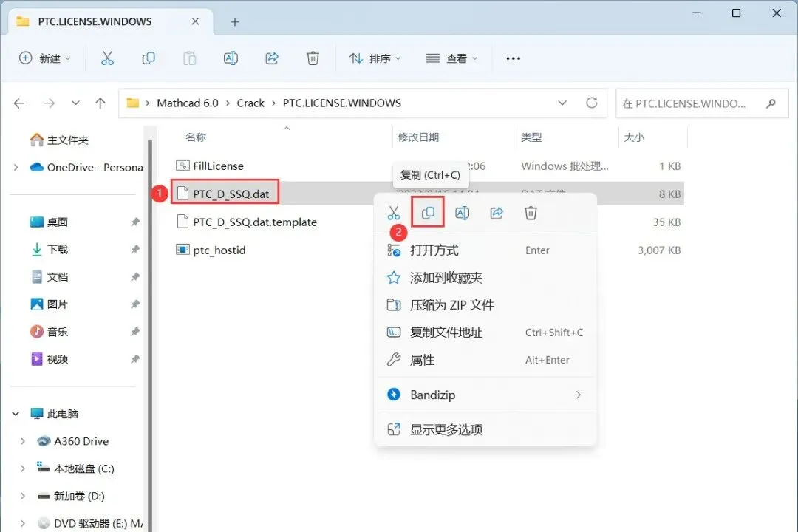Screen dimensions: 798x532
Task: Click Mathcad 6.0 in the address breadcrumb
Action: click(187, 103)
